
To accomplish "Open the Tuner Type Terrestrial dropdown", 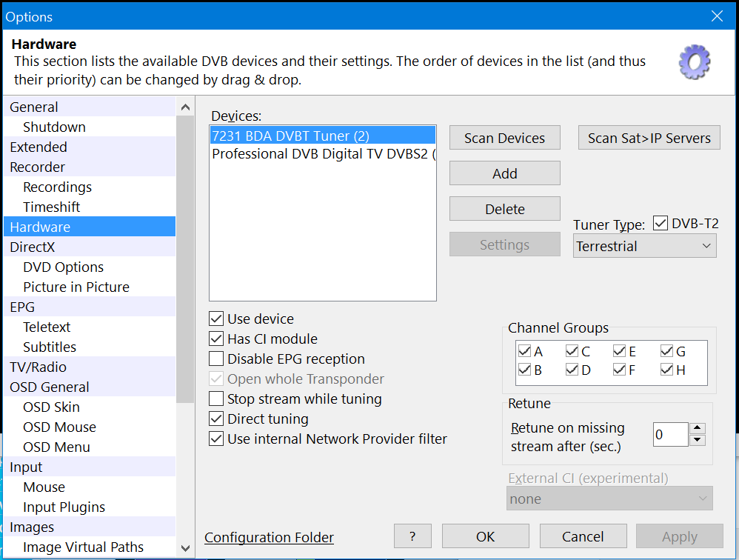I will pos(644,246).
